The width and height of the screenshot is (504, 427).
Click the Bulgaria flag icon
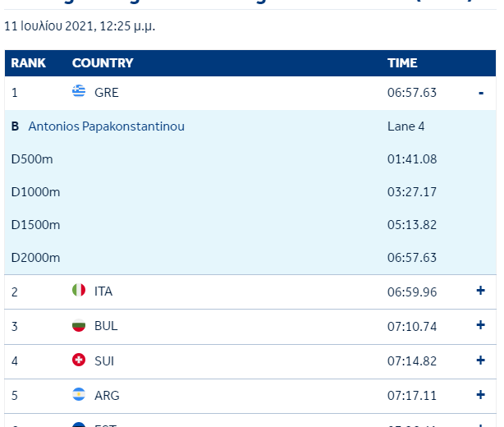[x=79, y=325]
